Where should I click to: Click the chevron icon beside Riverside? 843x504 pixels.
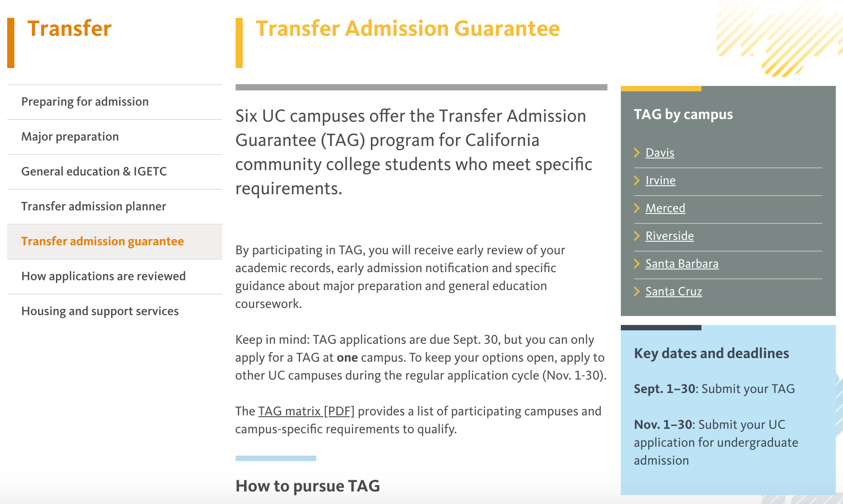637,236
